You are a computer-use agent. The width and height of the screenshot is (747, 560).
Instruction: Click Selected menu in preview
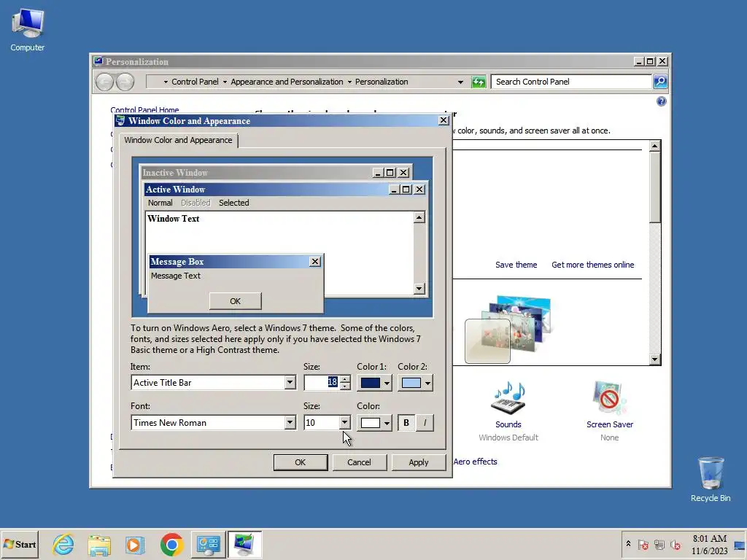234,203
